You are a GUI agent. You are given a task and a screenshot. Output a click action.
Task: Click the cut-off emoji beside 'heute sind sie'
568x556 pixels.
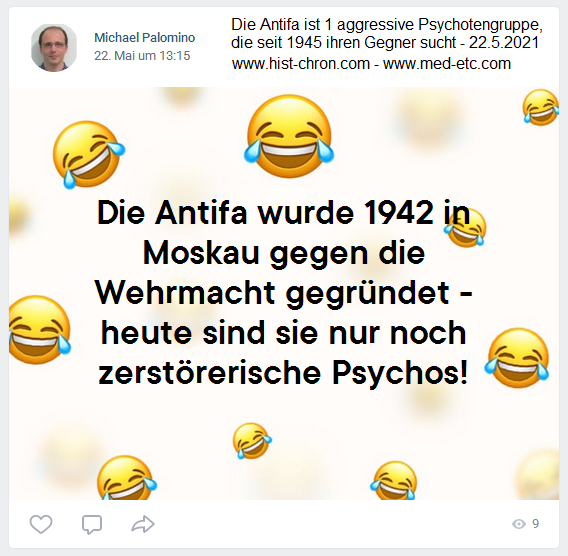pos(39,330)
